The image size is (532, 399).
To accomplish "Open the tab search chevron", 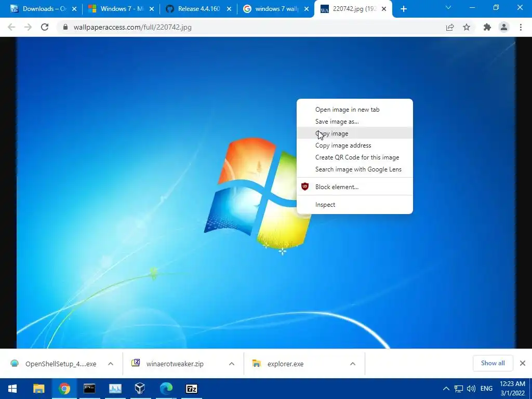I will [x=448, y=7].
